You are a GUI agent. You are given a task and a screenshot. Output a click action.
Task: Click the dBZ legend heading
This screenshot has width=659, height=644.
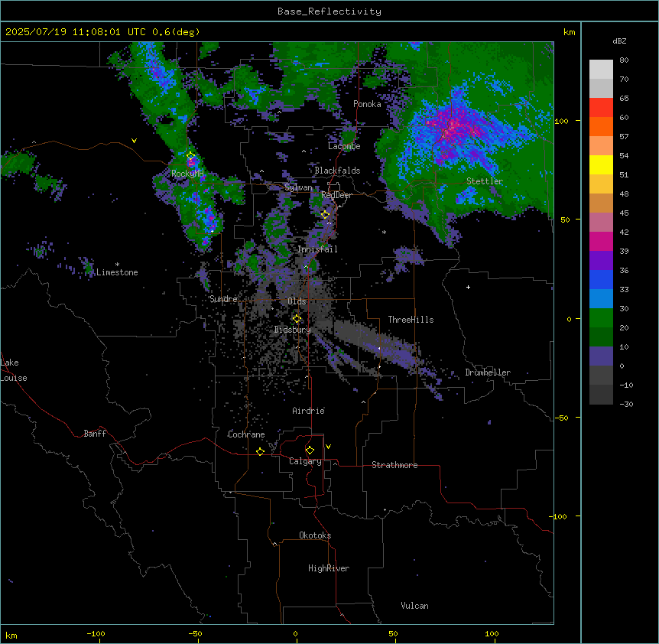[x=619, y=41]
